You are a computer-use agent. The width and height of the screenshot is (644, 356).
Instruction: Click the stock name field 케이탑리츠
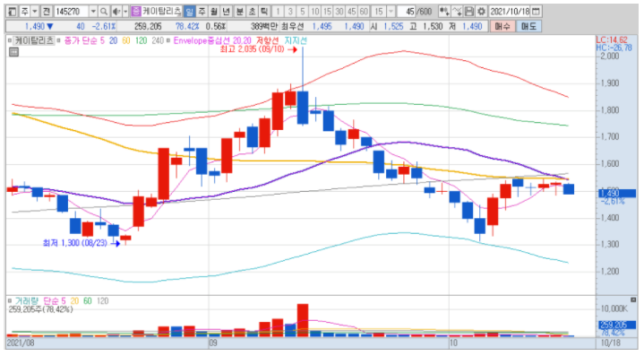tap(162, 12)
